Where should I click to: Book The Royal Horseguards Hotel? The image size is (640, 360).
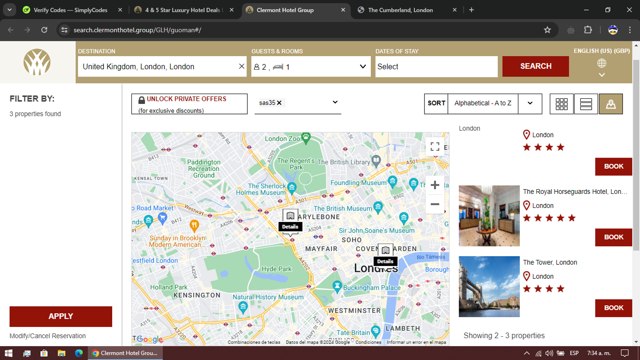click(613, 237)
